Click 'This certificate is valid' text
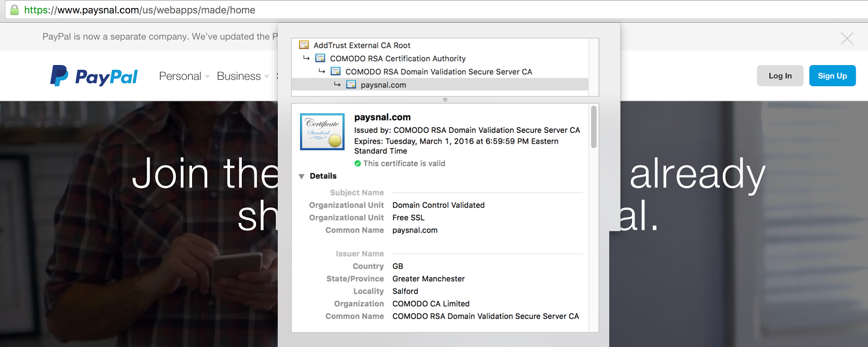The height and width of the screenshot is (347, 868). (x=404, y=163)
